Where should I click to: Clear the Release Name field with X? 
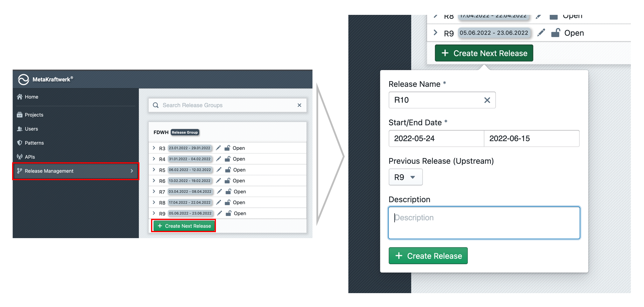tap(487, 100)
